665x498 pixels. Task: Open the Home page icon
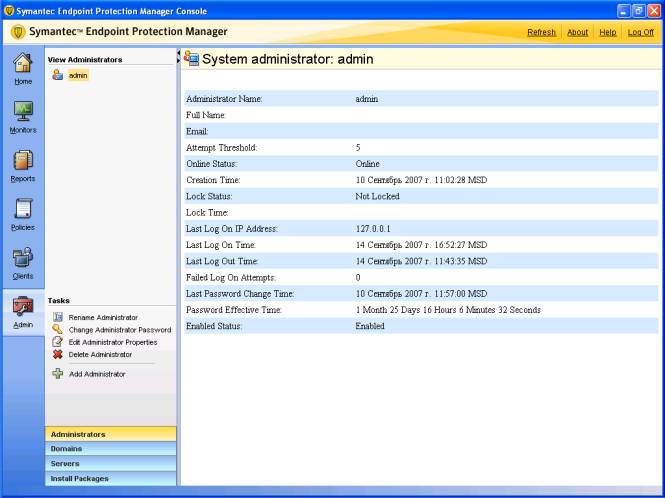(22, 65)
